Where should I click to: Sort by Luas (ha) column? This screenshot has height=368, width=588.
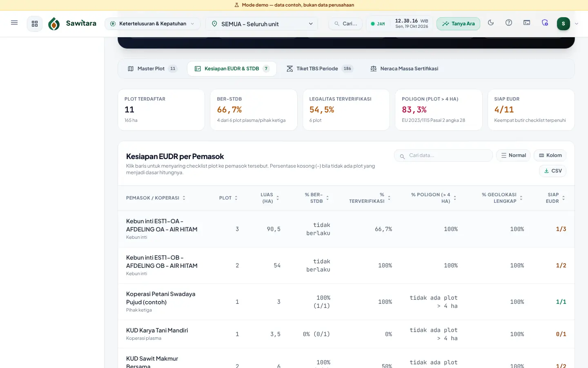coord(270,198)
